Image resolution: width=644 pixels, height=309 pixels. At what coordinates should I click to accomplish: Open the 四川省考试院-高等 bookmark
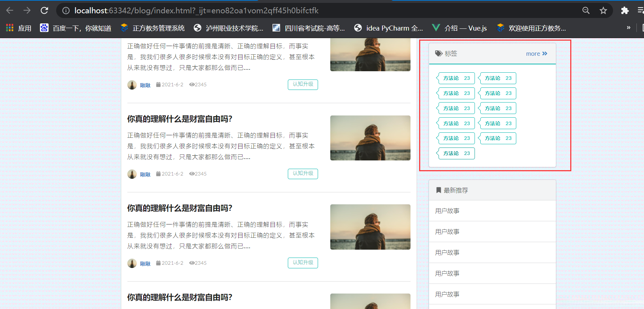coord(308,28)
